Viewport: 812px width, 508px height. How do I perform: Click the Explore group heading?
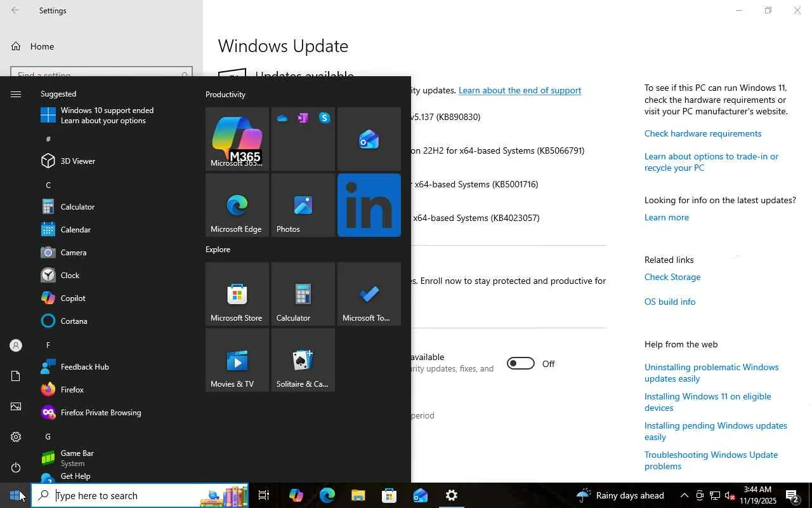tap(218, 250)
